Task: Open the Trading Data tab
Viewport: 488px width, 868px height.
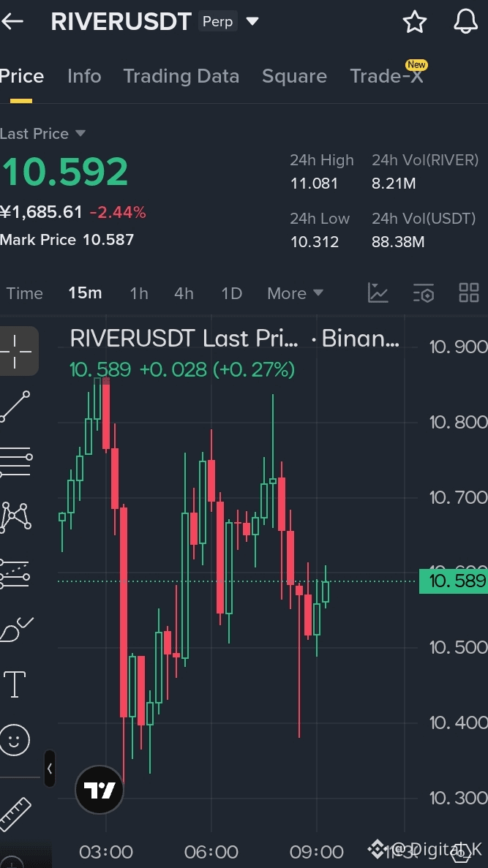Action: [x=181, y=76]
